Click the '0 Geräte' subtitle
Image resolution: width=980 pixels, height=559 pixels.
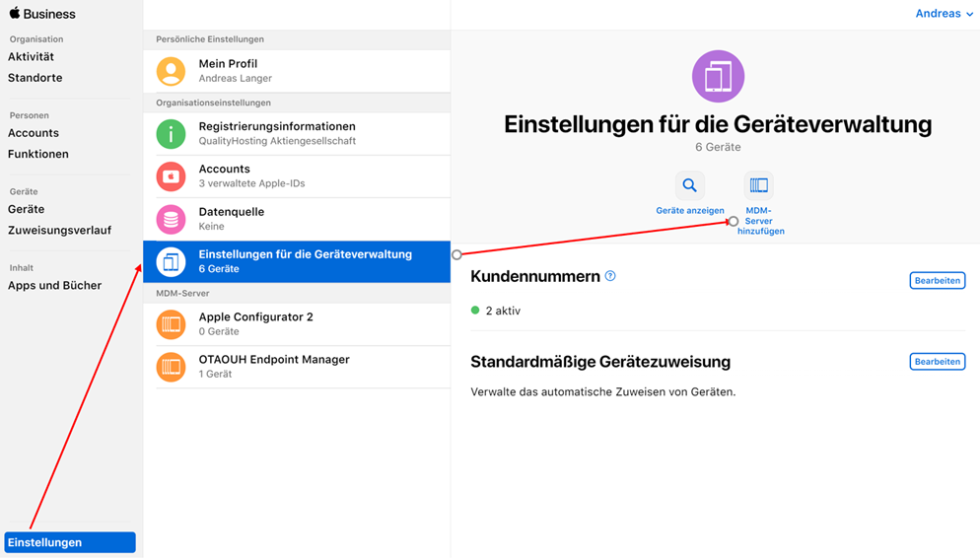[219, 331]
